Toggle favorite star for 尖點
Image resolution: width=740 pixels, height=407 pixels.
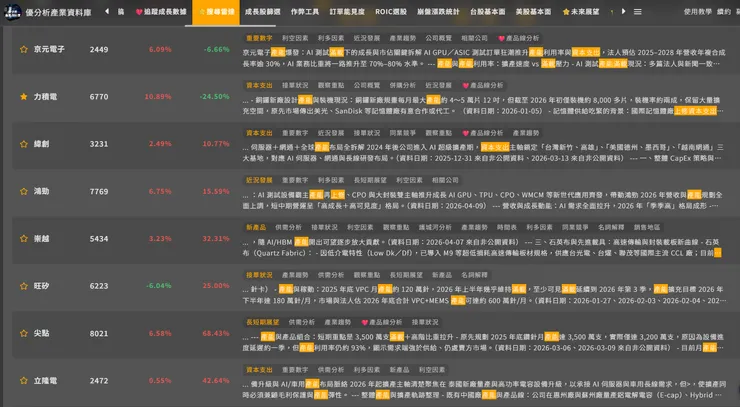pos(24,333)
